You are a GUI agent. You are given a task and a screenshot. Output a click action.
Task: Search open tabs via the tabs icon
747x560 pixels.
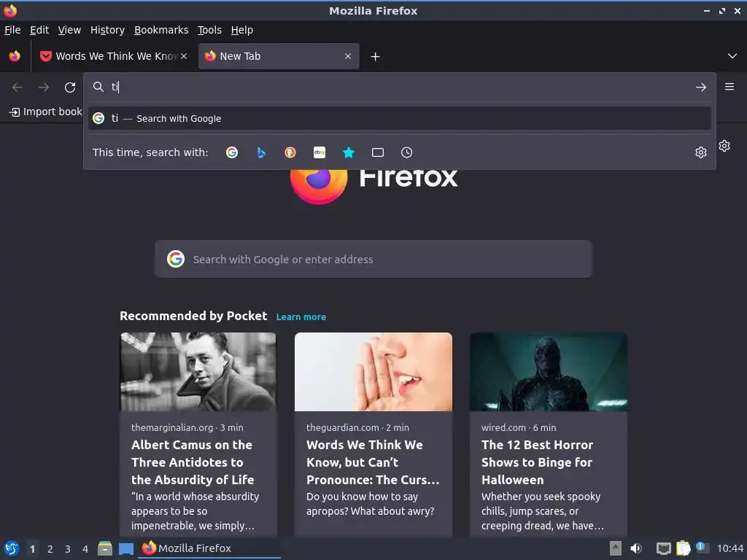[378, 152]
